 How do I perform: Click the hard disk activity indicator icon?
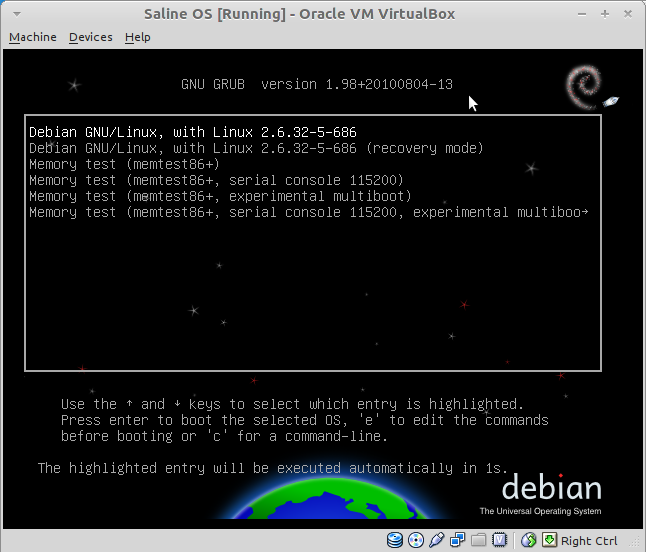(395, 540)
